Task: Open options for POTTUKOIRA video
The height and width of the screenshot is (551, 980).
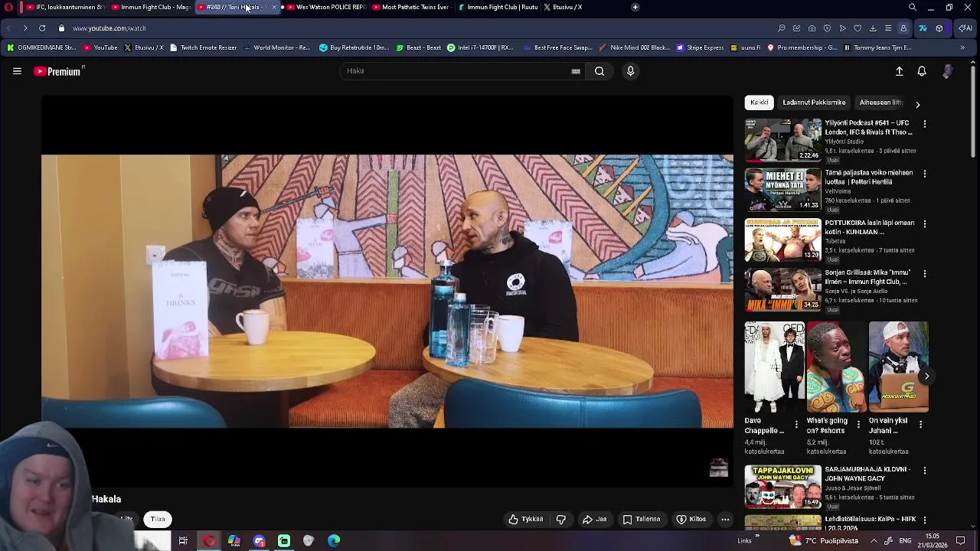Action: click(925, 223)
